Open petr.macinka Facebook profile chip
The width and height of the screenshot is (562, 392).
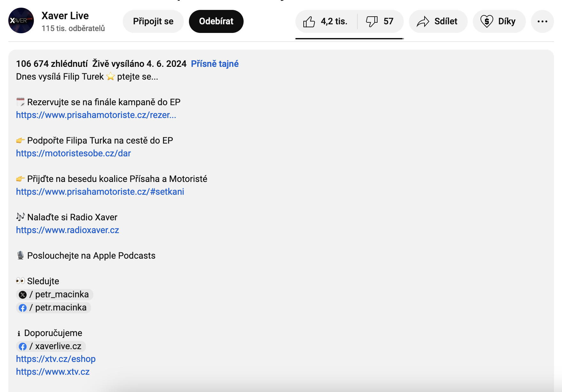coord(53,308)
